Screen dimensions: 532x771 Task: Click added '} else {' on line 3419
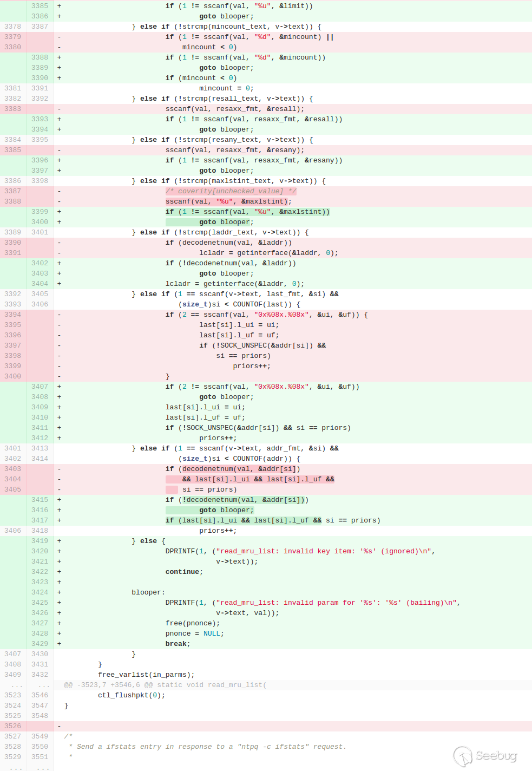[148, 541]
